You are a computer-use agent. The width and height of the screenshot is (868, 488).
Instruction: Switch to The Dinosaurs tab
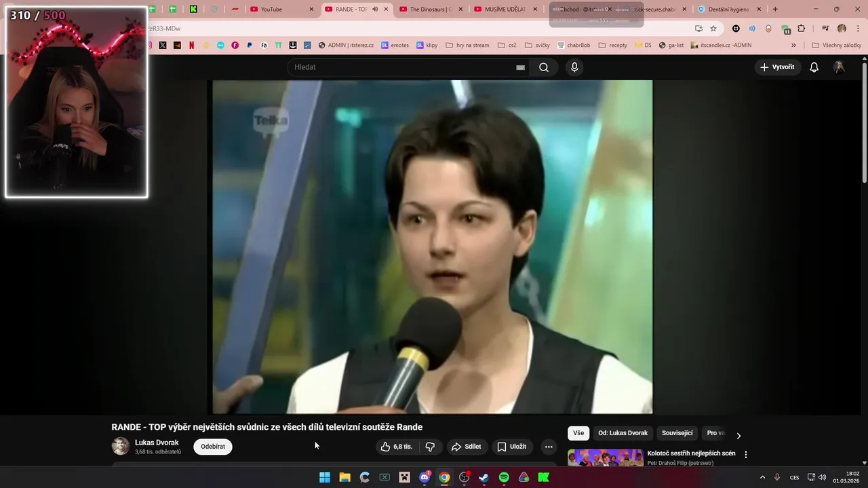coord(431,9)
